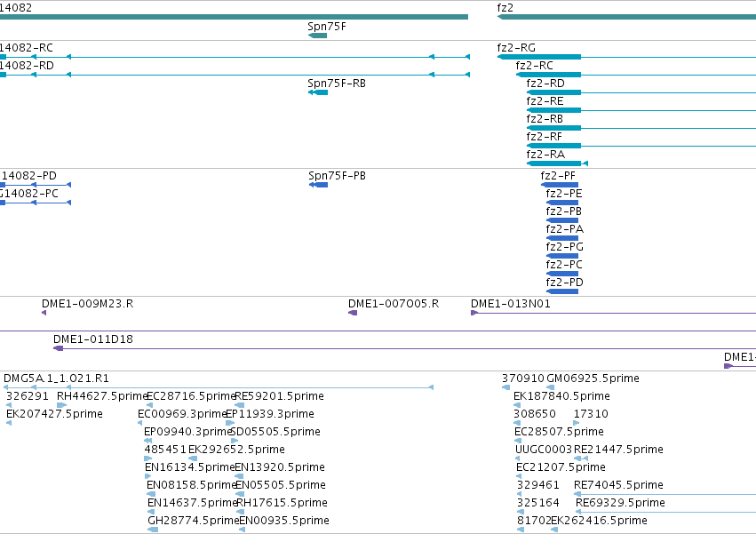Viewport: 756px width, 534px height.
Task: Click EST EN14637.5prime
Action: [x=193, y=503]
